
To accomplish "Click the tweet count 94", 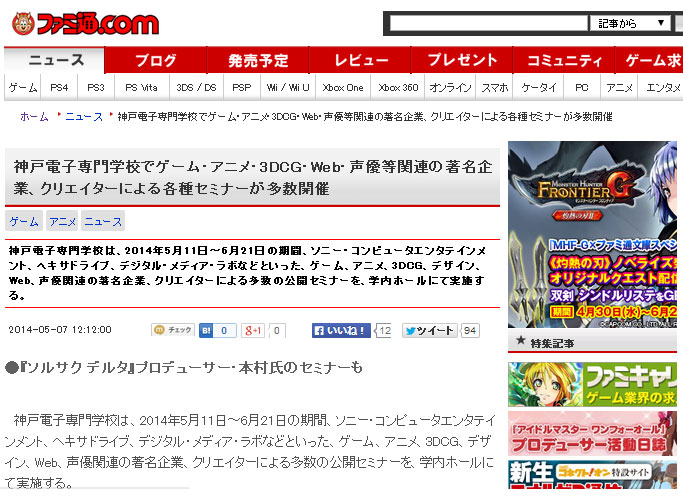I will (x=470, y=331).
